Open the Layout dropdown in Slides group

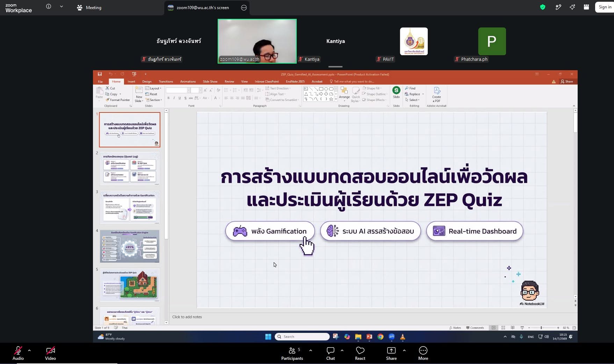click(153, 88)
